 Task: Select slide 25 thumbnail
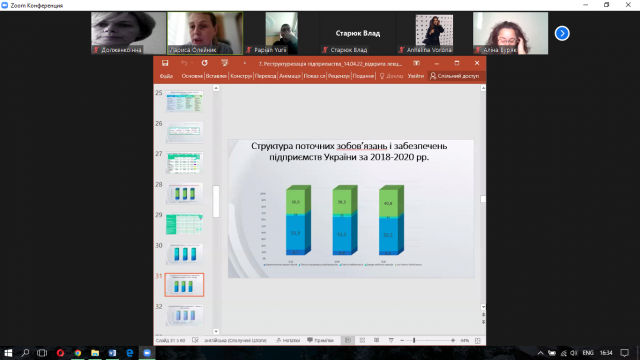click(184, 102)
